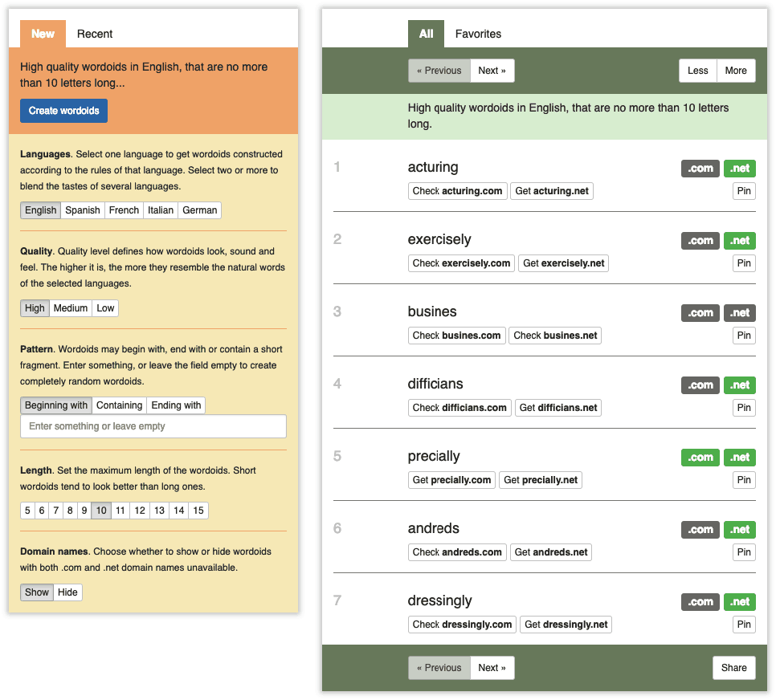Set maximum length to 15
Viewport: 776px width, 700px height.
tap(198, 511)
